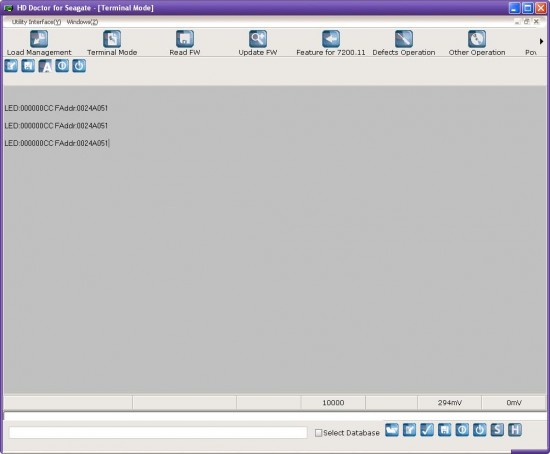The width and height of the screenshot is (550, 454).
Task: Click the edit icon in upper small toolbar
Action: [11, 66]
